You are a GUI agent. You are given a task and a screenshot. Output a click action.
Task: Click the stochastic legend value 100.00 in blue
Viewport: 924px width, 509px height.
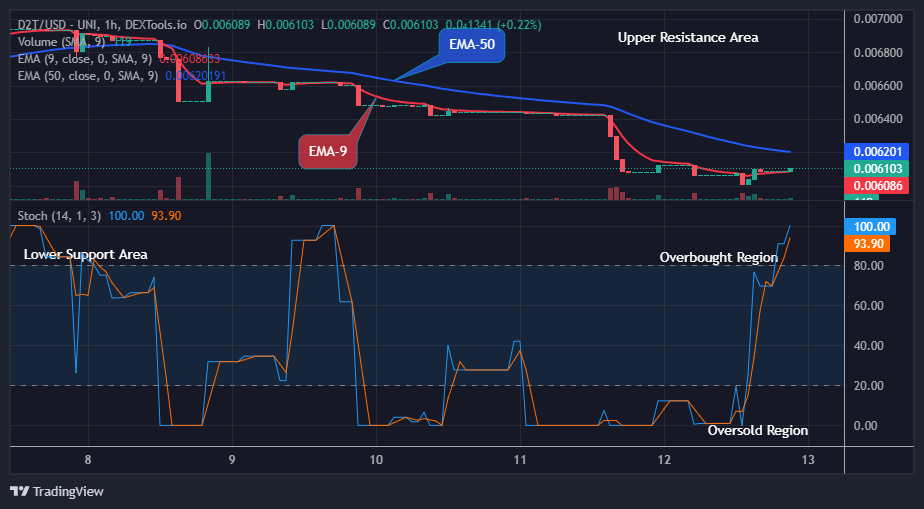click(126, 216)
